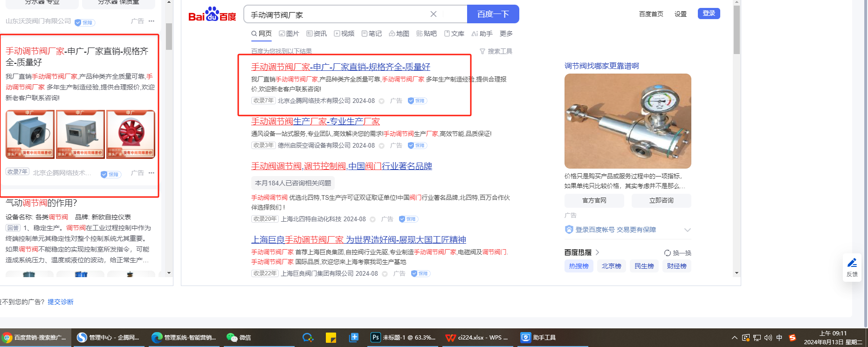
Task: Show hidden system tray icons
Action: [x=735, y=338]
